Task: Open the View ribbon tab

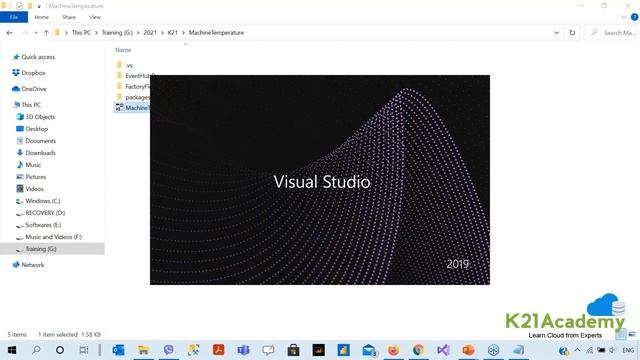Action: click(x=95, y=17)
